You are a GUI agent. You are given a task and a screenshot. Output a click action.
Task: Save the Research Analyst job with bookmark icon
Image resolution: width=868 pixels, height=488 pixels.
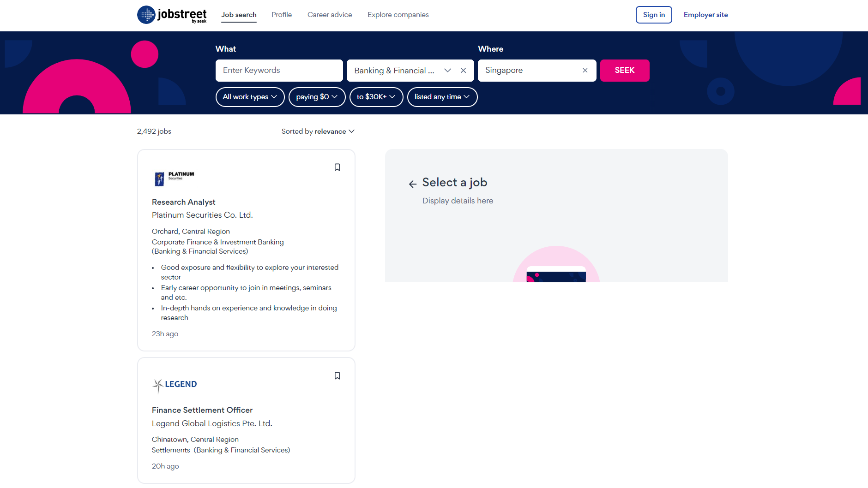pyautogui.click(x=337, y=167)
